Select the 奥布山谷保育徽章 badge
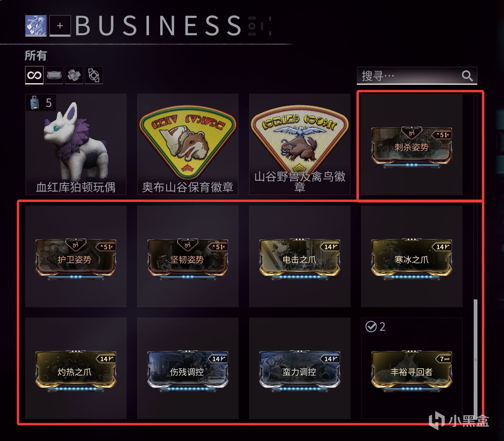The image size is (504, 441). [188, 144]
